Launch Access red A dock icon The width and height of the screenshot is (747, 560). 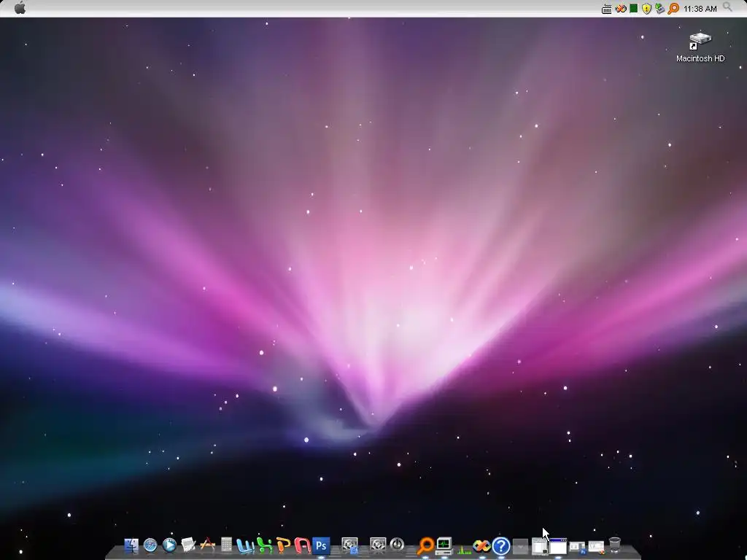(303, 545)
